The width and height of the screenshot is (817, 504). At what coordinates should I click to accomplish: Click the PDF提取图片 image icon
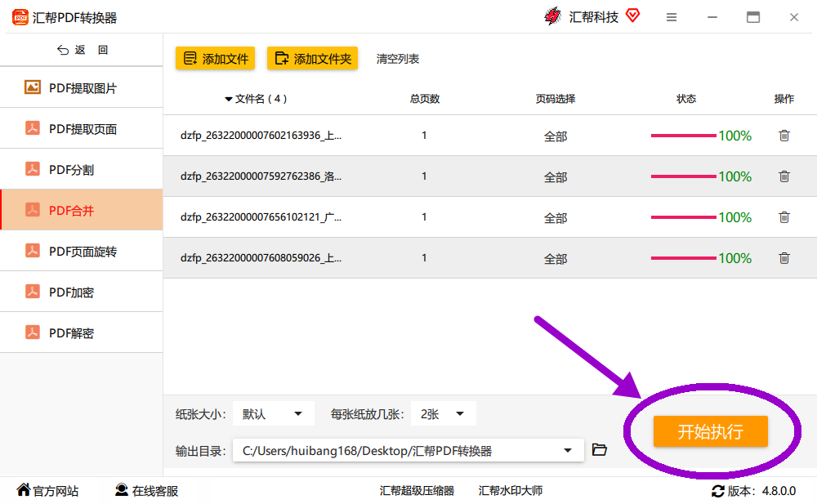click(33, 87)
